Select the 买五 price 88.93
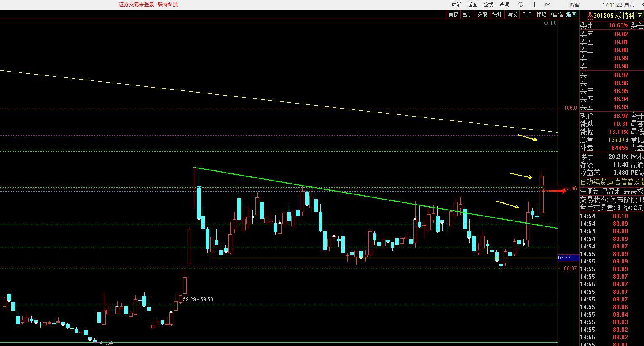Image resolution: width=644 pixels, height=346 pixels. 620,107
